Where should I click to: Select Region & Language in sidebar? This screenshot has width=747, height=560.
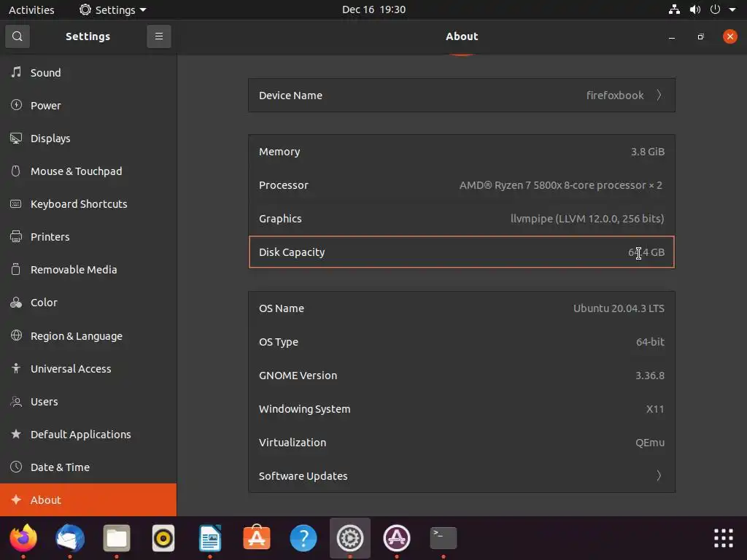click(88, 335)
